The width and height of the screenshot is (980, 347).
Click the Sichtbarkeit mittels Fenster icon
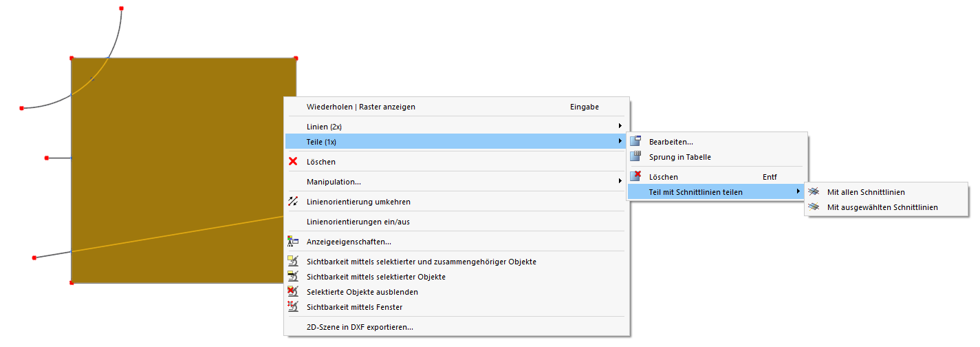[293, 307]
